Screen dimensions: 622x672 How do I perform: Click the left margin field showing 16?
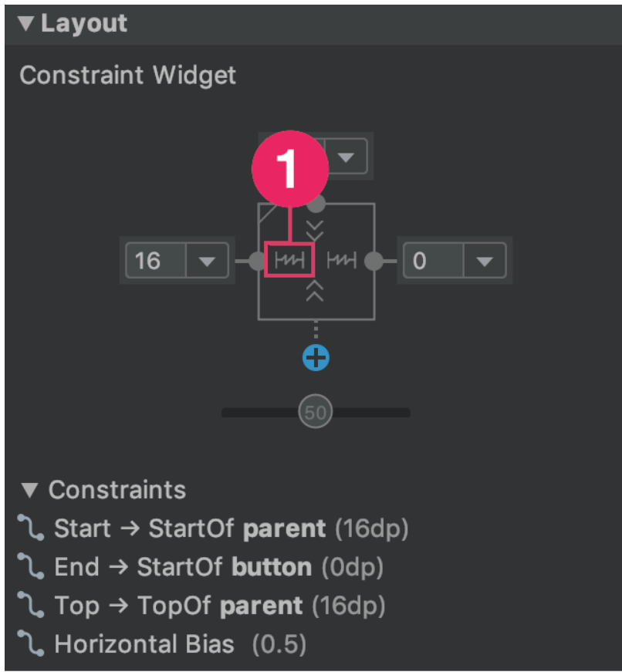pos(157,261)
